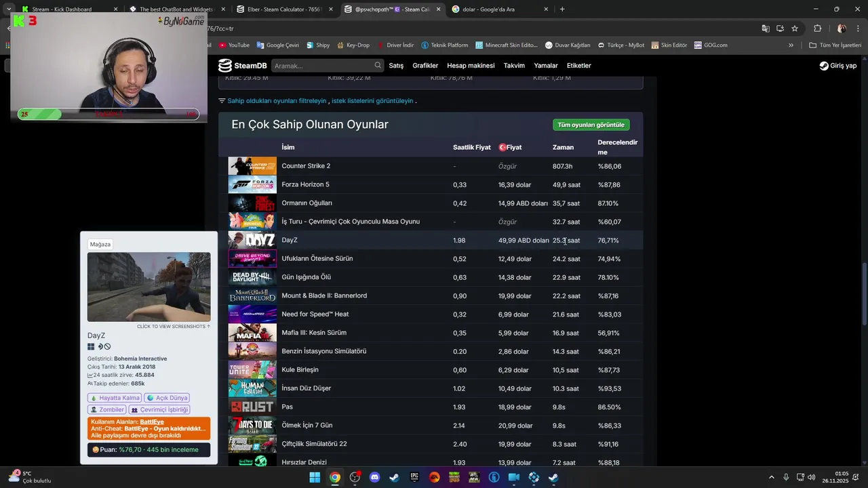868x488 pixels.
Task: Click the Windows icon in DayZ popup
Action: (x=91, y=346)
